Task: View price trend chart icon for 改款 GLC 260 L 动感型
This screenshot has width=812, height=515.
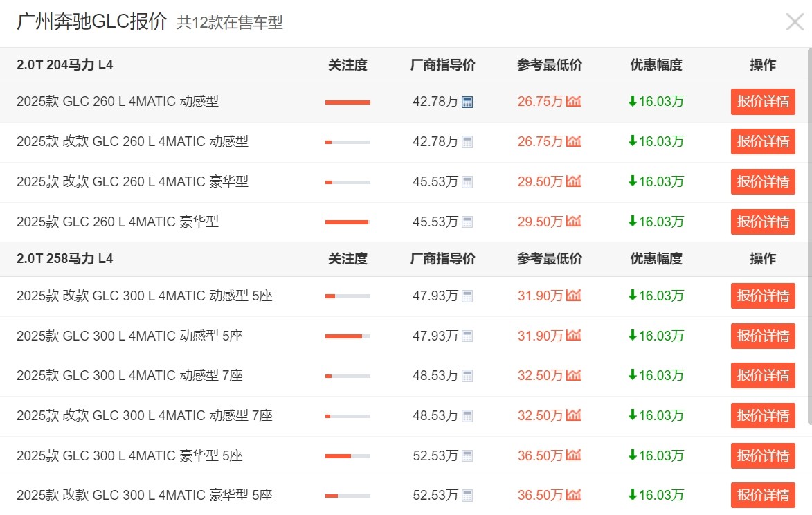Action: [574, 141]
